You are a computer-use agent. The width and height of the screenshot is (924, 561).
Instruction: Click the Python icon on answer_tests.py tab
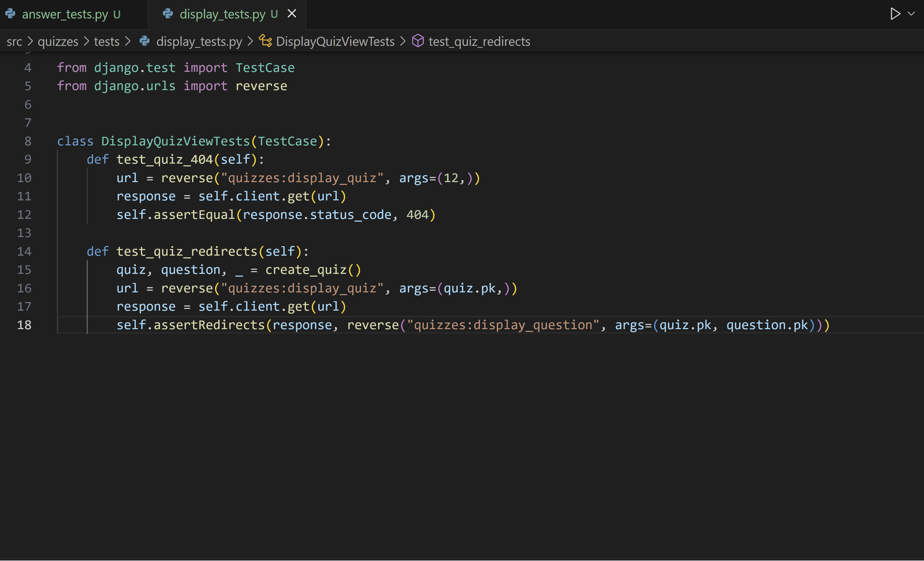pos(10,14)
